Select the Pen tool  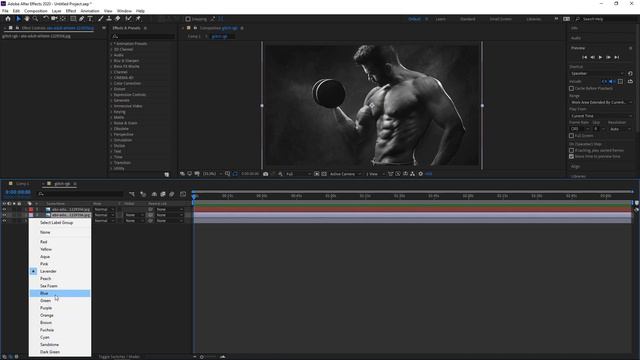tap(82, 19)
